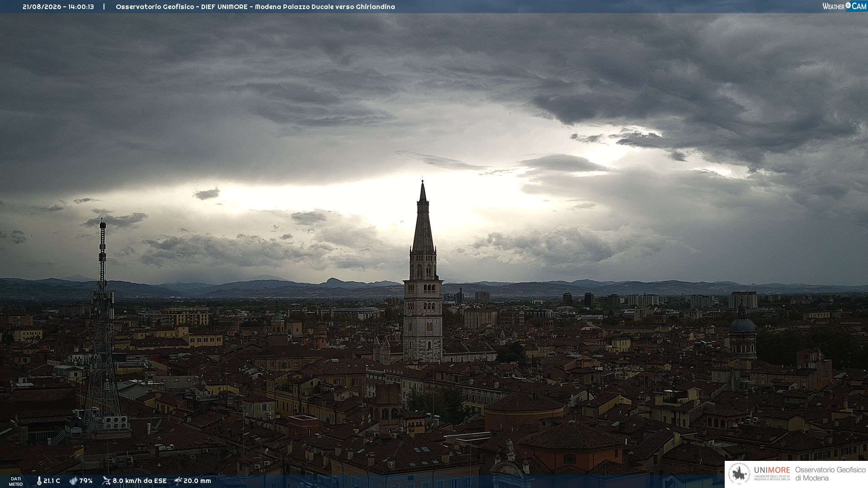
Task: Click the UNIMORE circular seal emblem
Action: point(739,474)
